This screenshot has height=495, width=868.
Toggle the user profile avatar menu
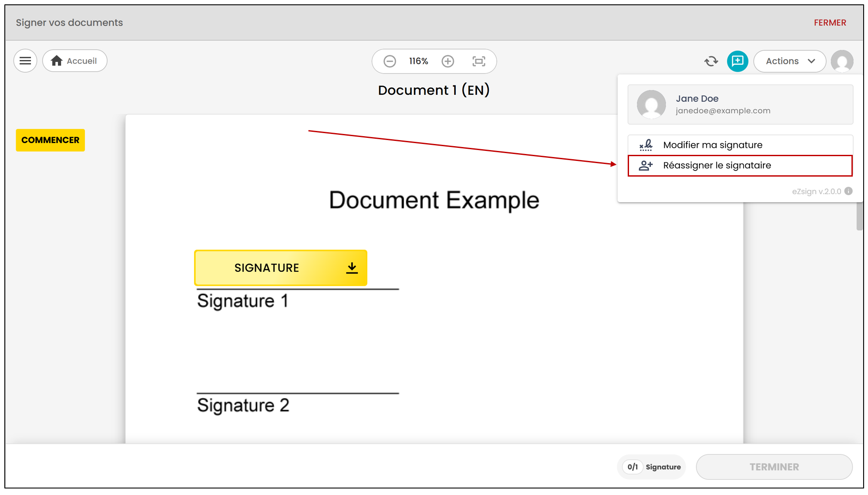point(842,61)
